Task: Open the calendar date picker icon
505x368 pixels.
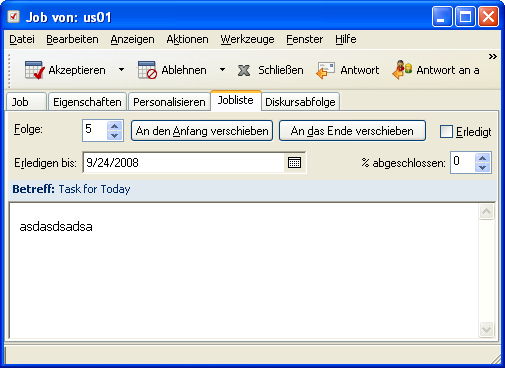Action: point(294,163)
